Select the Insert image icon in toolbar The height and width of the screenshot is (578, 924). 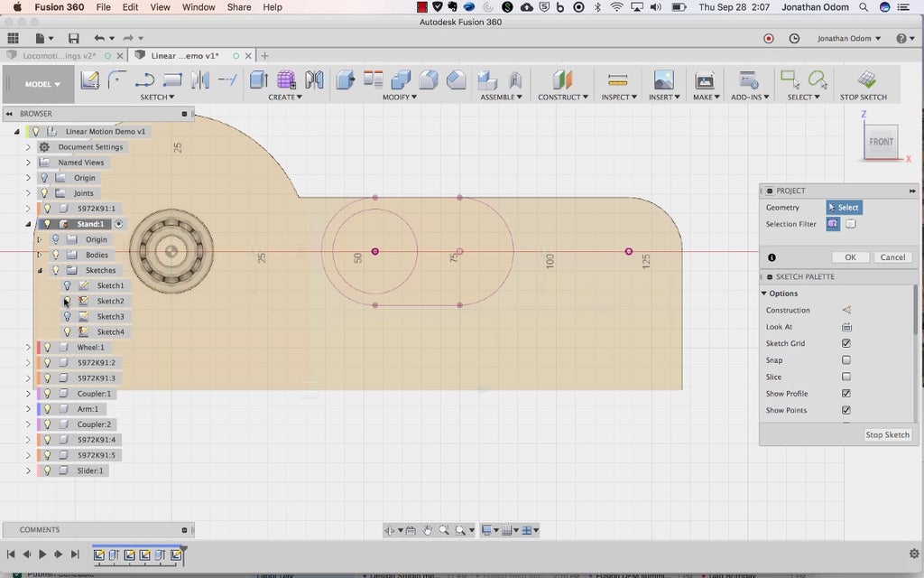click(663, 80)
